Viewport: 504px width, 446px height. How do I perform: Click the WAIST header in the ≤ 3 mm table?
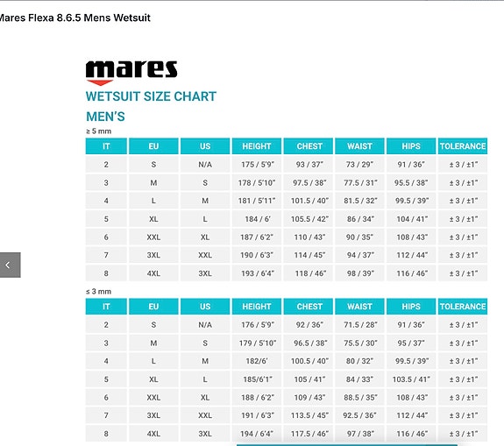click(x=359, y=307)
